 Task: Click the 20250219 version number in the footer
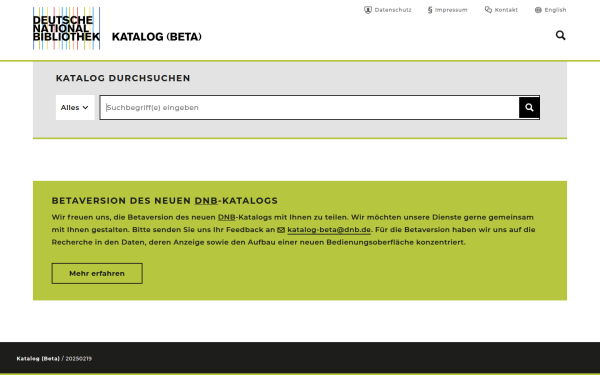pyautogui.click(x=78, y=359)
